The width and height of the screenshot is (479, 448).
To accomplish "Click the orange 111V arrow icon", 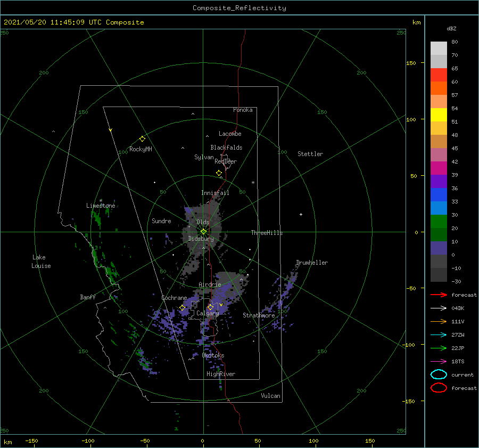I will coord(439,321).
